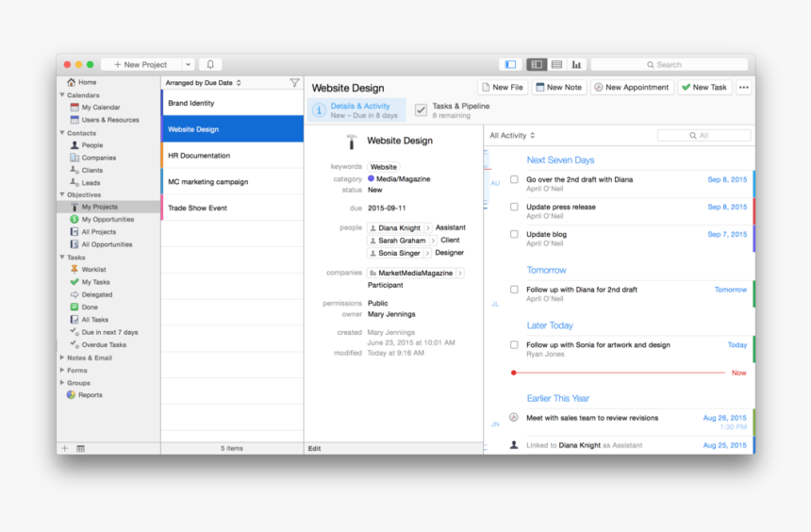Screen dimensions: 811x532
Task: Expand the Notes & Email section
Action: [x=62, y=357]
